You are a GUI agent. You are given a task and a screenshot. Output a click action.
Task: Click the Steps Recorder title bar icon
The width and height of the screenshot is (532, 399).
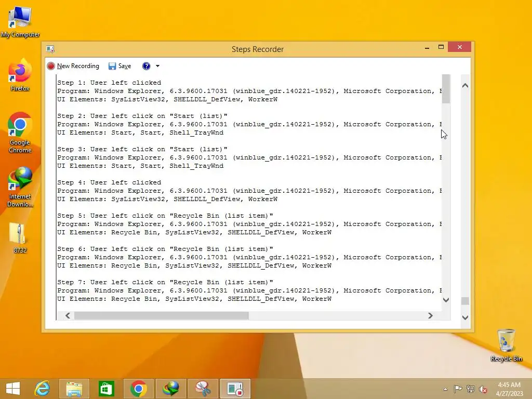click(50, 49)
